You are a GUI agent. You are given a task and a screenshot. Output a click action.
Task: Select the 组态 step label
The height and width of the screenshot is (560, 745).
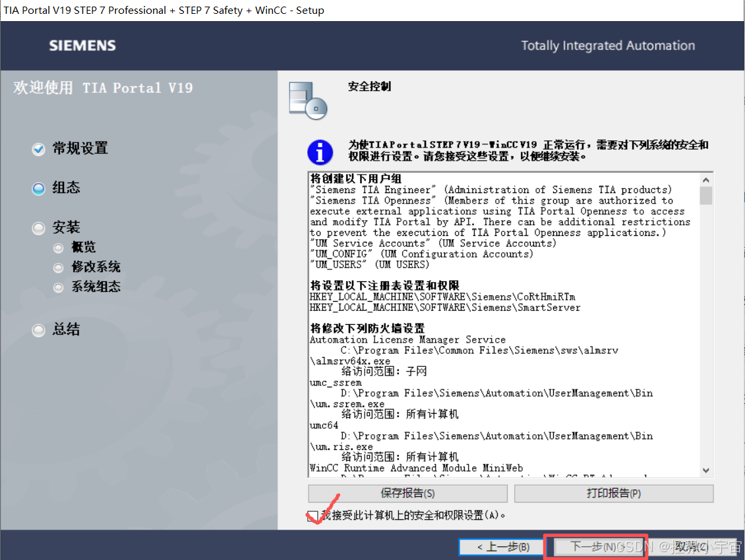pos(66,188)
